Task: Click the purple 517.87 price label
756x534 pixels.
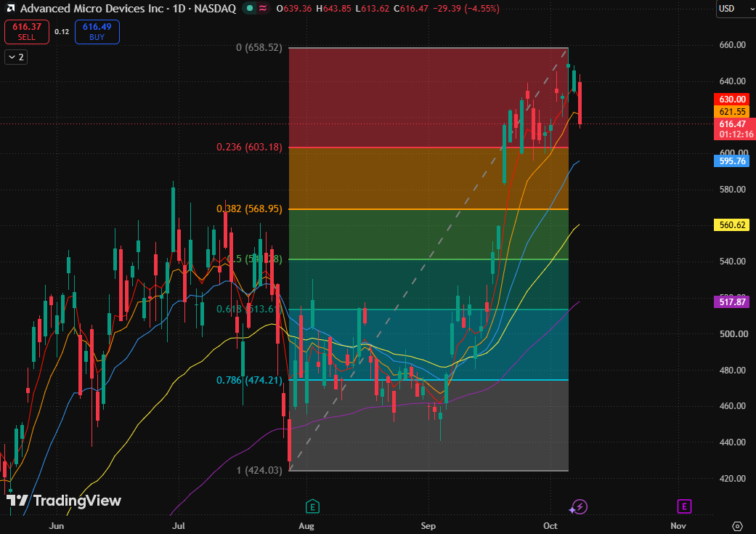Action: pos(732,302)
